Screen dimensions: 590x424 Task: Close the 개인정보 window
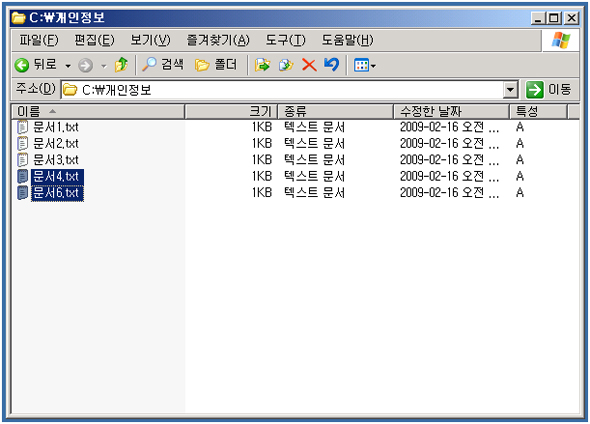572,18
